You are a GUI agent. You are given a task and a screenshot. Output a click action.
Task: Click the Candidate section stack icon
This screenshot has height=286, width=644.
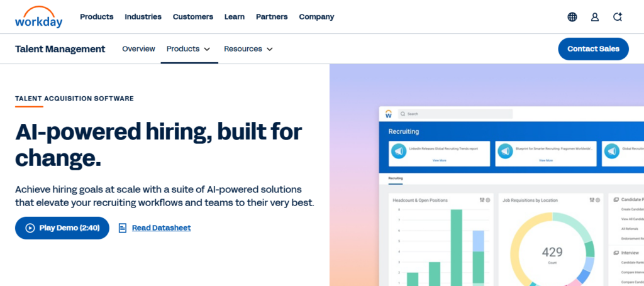tap(616, 200)
